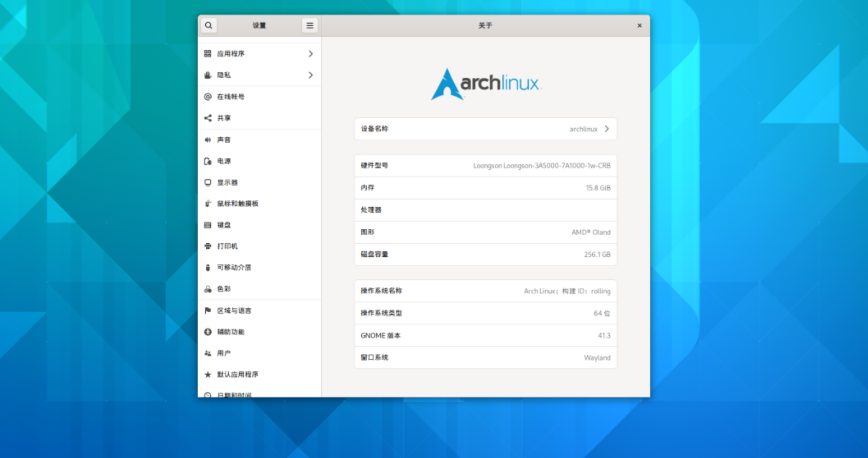Screen dimensions: 868x458
Task: Click the 共享 (Sharing) share icon
Action: point(208,118)
